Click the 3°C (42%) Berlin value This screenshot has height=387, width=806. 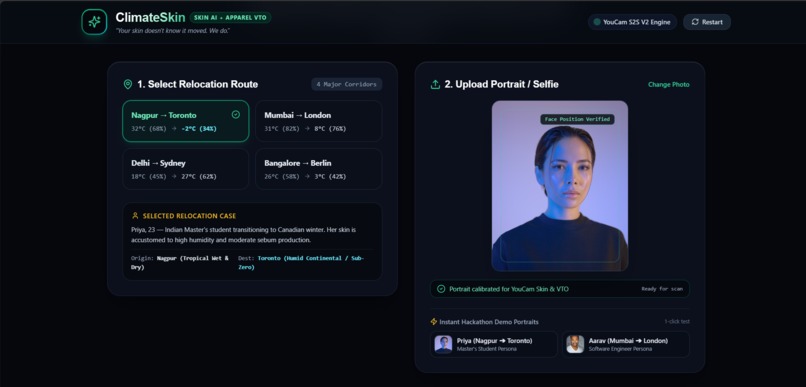pyautogui.click(x=330, y=176)
